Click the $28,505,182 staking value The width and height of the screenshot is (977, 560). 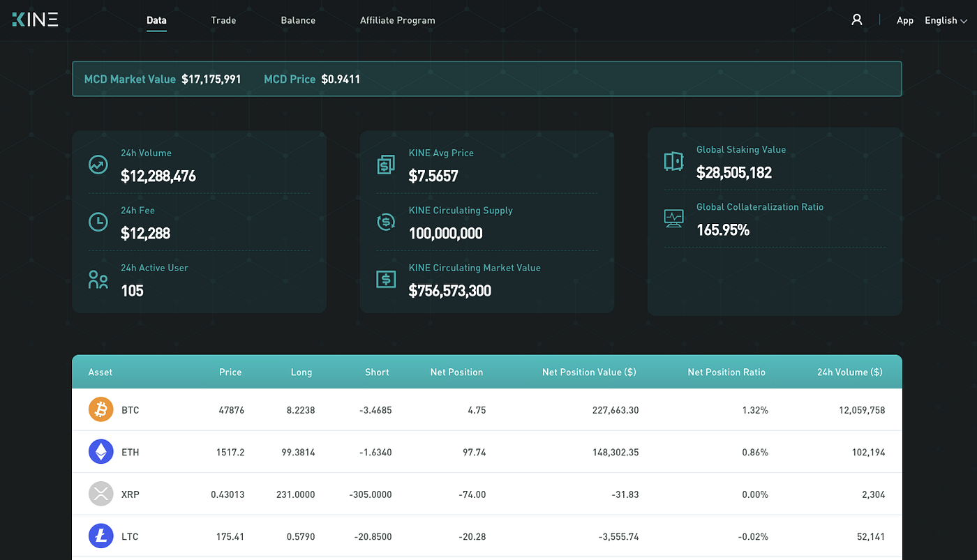(x=734, y=173)
